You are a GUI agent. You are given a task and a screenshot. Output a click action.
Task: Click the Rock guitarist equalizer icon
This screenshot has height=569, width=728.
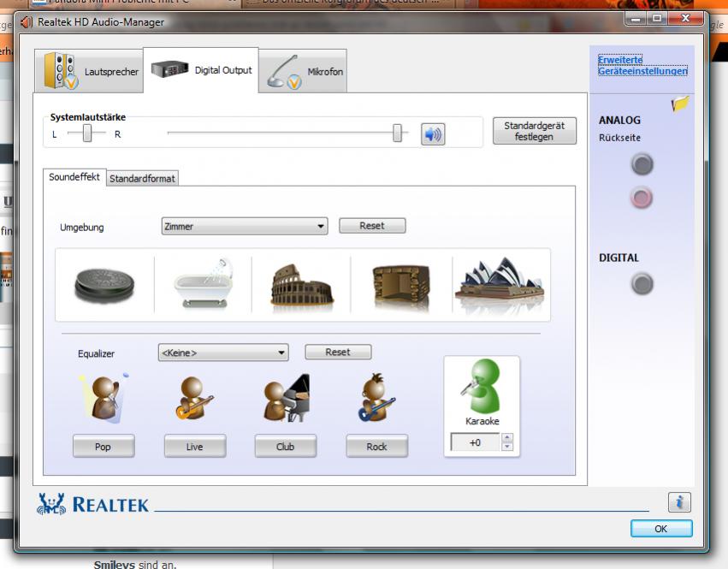point(376,397)
